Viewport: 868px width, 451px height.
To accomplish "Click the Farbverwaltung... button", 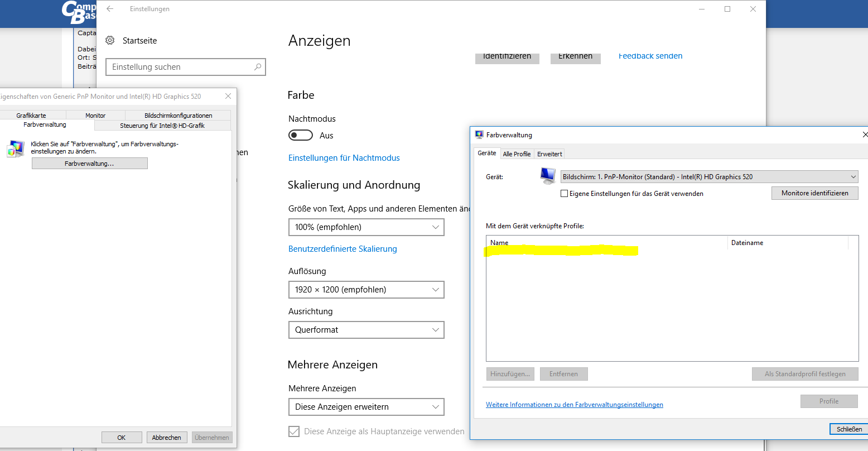I will 89,164.
